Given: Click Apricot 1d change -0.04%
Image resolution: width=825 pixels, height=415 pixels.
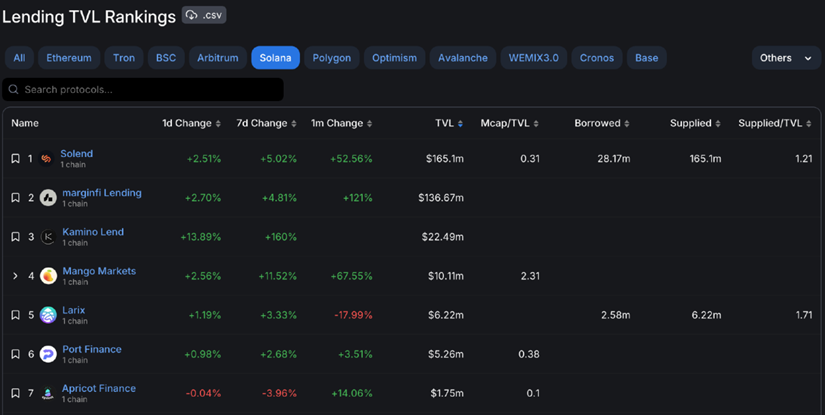Looking at the screenshot, I should [x=203, y=393].
